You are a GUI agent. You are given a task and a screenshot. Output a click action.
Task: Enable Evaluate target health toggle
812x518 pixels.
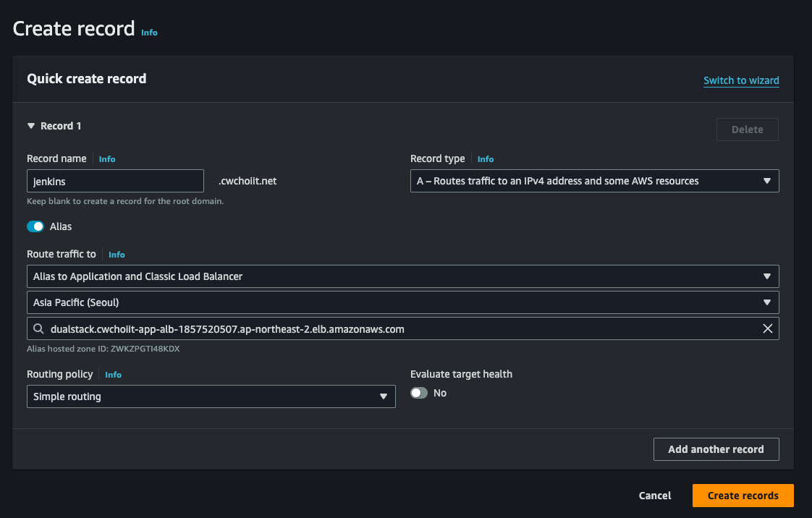click(419, 393)
